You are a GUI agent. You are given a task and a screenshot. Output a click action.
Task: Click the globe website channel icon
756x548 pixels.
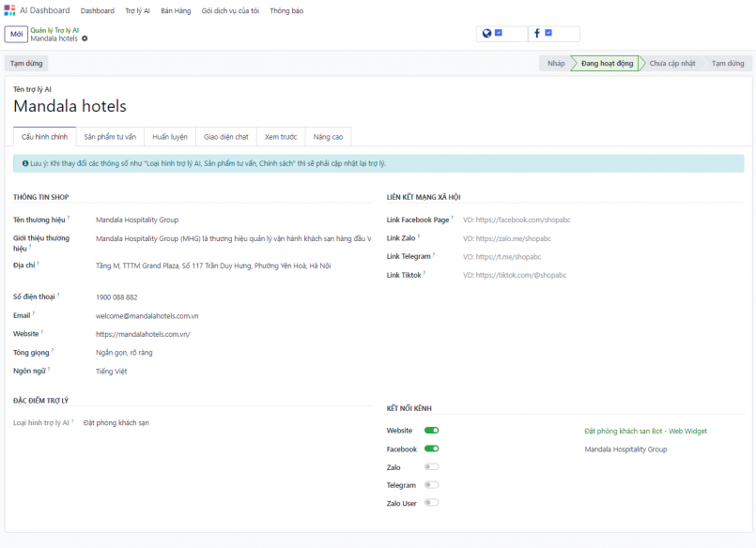pos(486,33)
